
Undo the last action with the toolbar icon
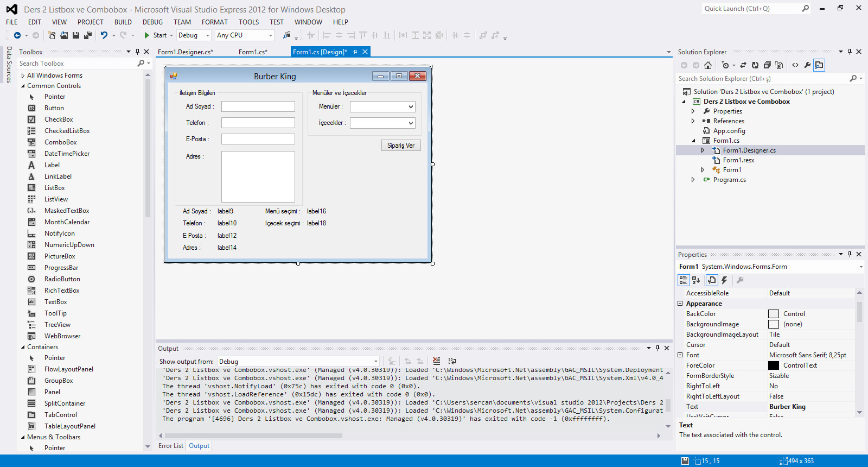(104, 35)
